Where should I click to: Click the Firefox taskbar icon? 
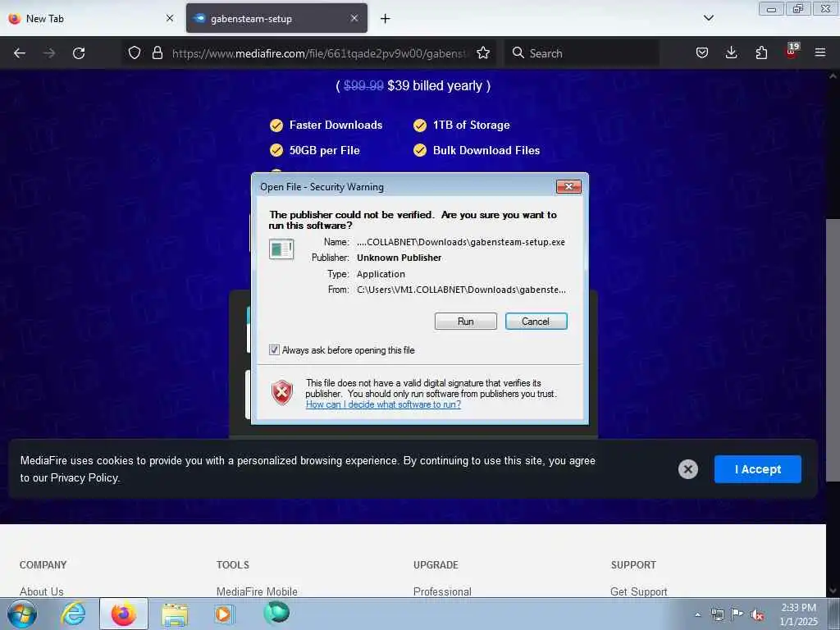coord(124,614)
